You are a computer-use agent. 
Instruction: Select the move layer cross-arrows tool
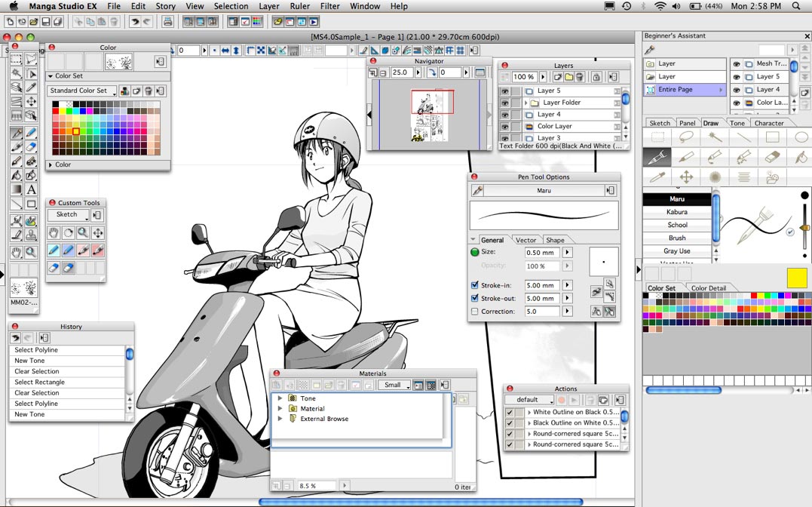31,101
